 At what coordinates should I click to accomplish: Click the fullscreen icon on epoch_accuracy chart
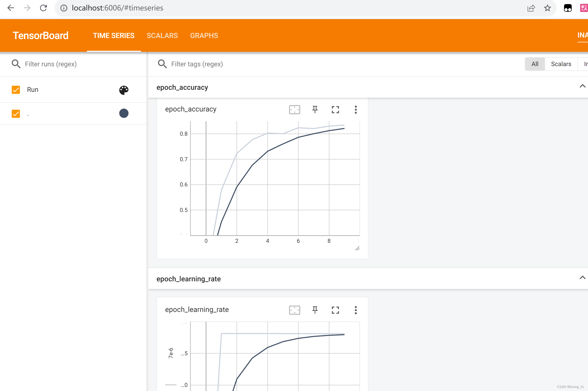point(335,110)
